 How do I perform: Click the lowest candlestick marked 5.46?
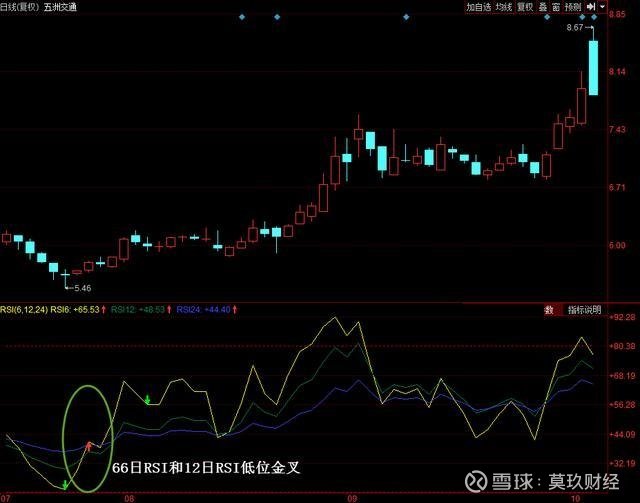(x=65, y=278)
